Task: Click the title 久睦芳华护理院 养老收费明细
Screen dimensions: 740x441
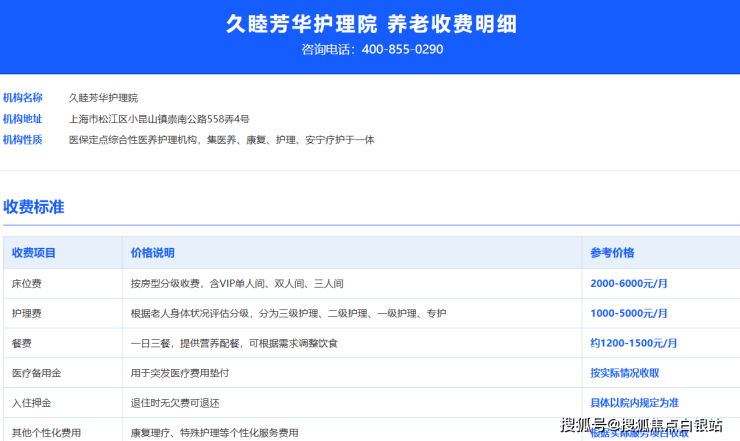Action: [371, 24]
